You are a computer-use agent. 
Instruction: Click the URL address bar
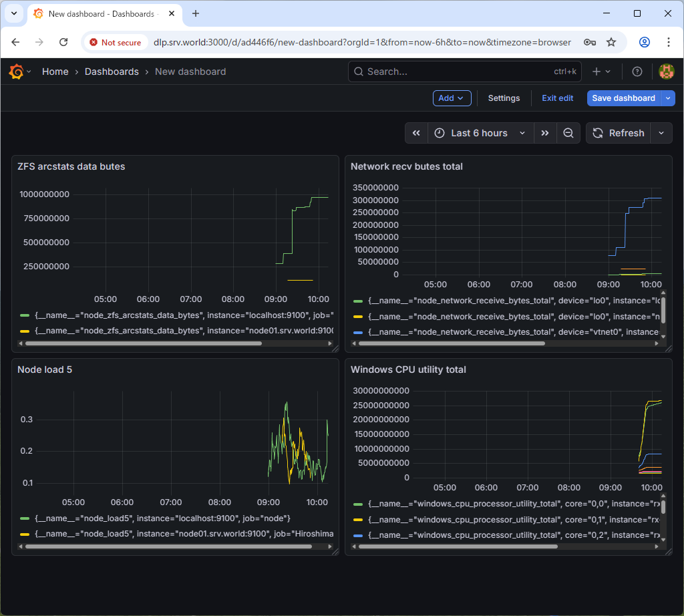(362, 42)
